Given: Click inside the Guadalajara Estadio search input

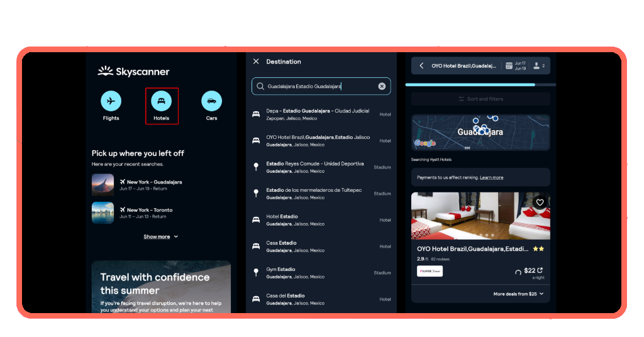Looking at the screenshot, I should click(x=321, y=86).
